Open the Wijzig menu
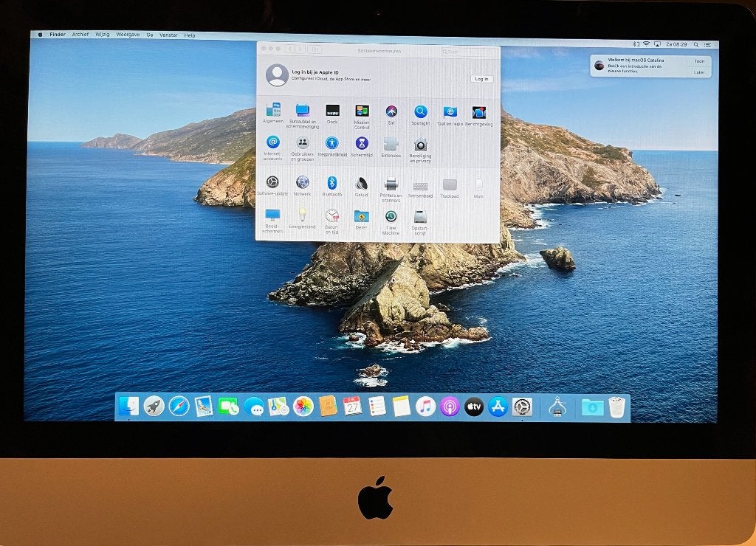 [102, 35]
